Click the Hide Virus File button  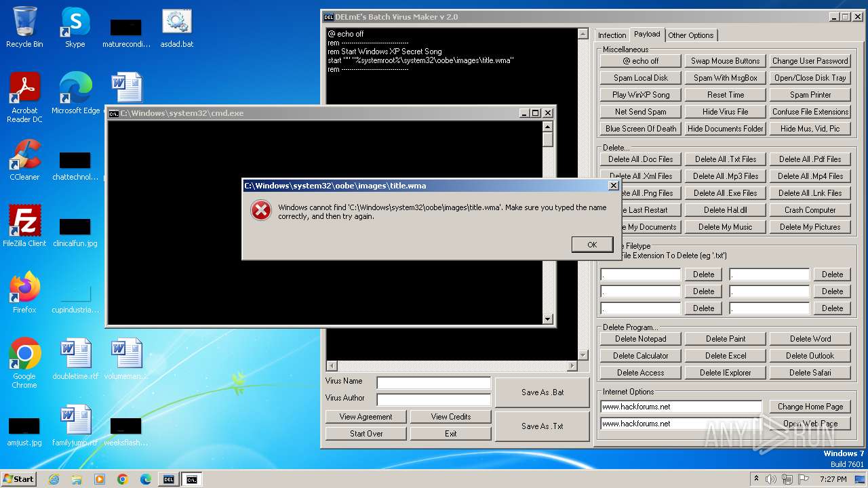point(726,112)
